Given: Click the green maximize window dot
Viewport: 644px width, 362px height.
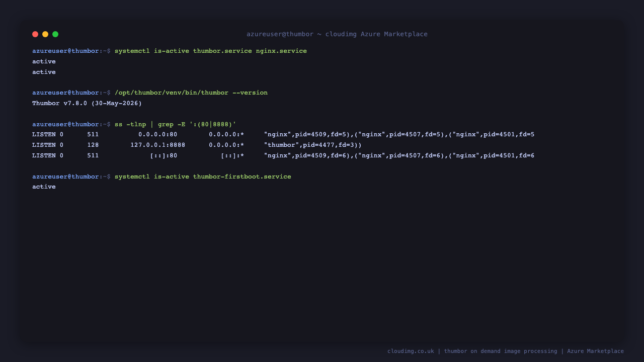Looking at the screenshot, I should (x=55, y=34).
